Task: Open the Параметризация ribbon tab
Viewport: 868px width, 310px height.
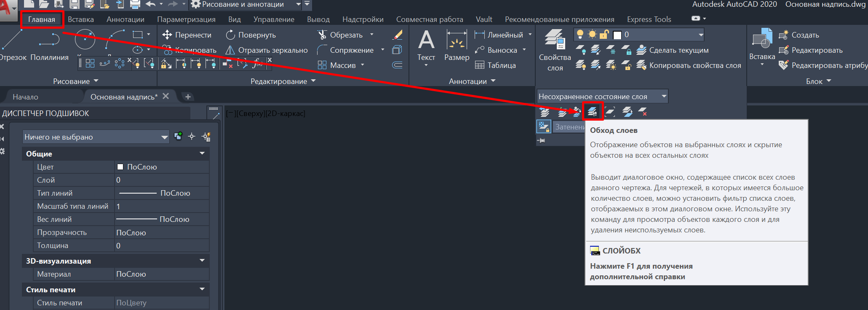Action: pos(186,19)
